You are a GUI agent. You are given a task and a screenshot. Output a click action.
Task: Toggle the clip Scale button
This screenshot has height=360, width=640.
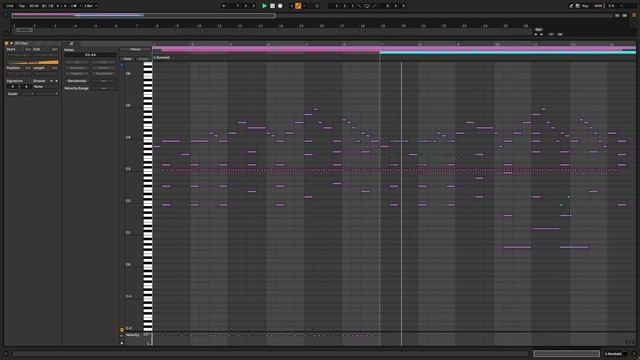click(x=13, y=94)
